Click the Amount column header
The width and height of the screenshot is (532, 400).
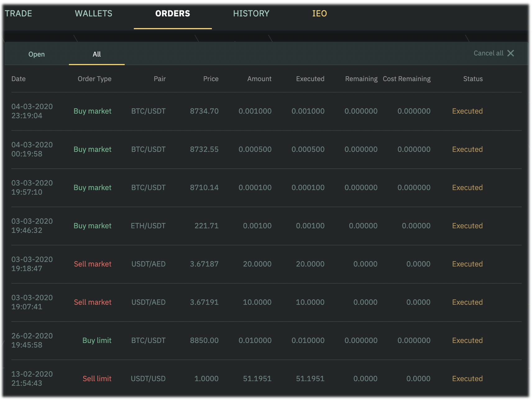click(259, 79)
